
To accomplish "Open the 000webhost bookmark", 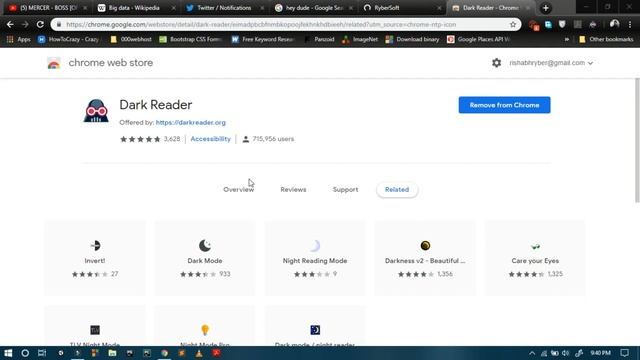I will point(131,40).
